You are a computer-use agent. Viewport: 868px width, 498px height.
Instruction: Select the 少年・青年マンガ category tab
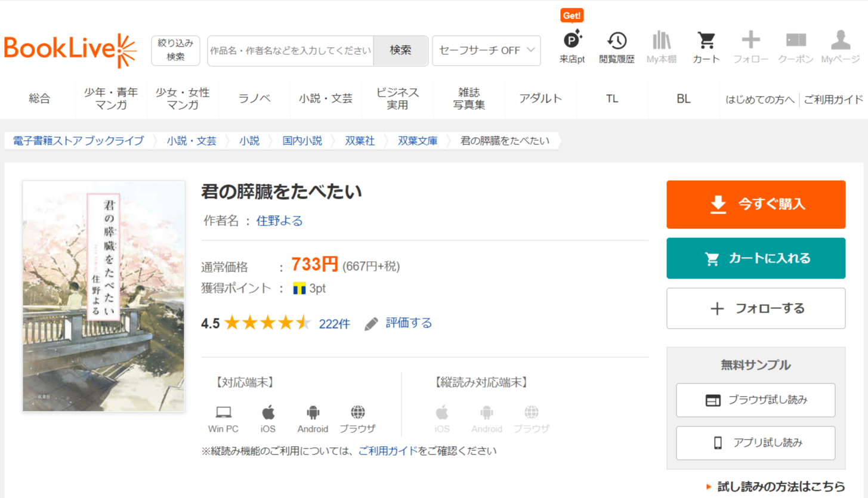click(111, 99)
